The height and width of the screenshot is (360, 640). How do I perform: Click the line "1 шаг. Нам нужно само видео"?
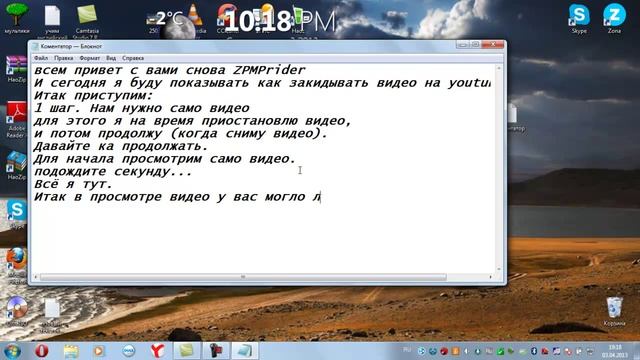pos(141,109)
